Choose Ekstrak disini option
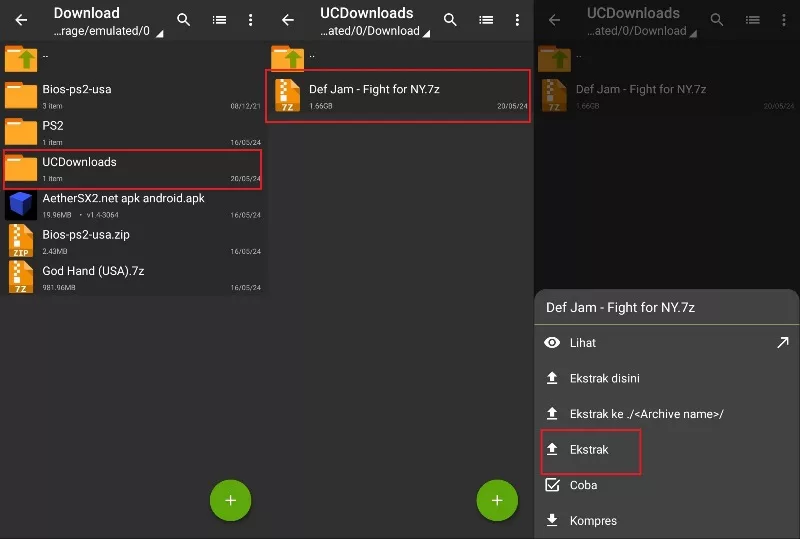800x539 pixels. pos(667,378)
